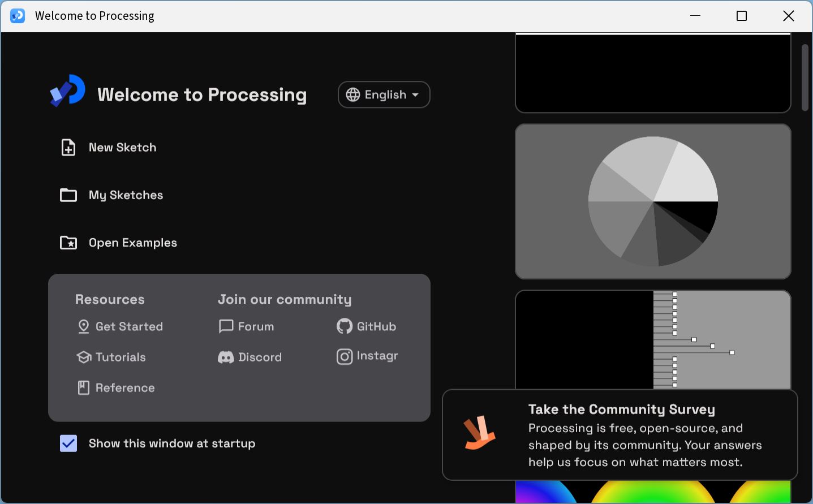The image size is (813, 504).
Task: Open the pie chart example thumbnail
Action: coord(653,201)
